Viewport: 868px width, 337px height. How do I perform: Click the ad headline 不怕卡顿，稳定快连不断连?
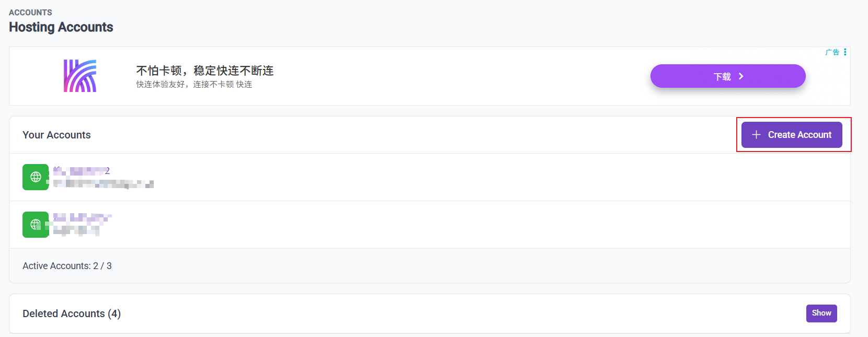(204, 71)
